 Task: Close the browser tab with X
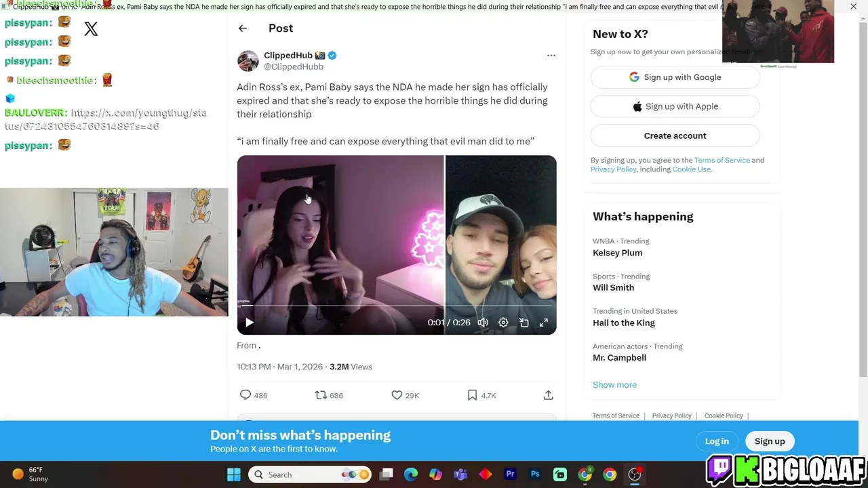point(853,7)
